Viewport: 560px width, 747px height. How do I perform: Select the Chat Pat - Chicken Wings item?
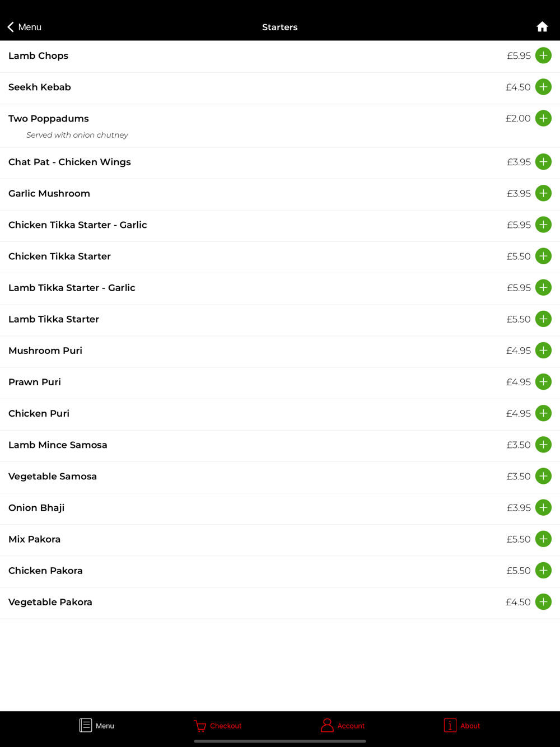(69, 162)
